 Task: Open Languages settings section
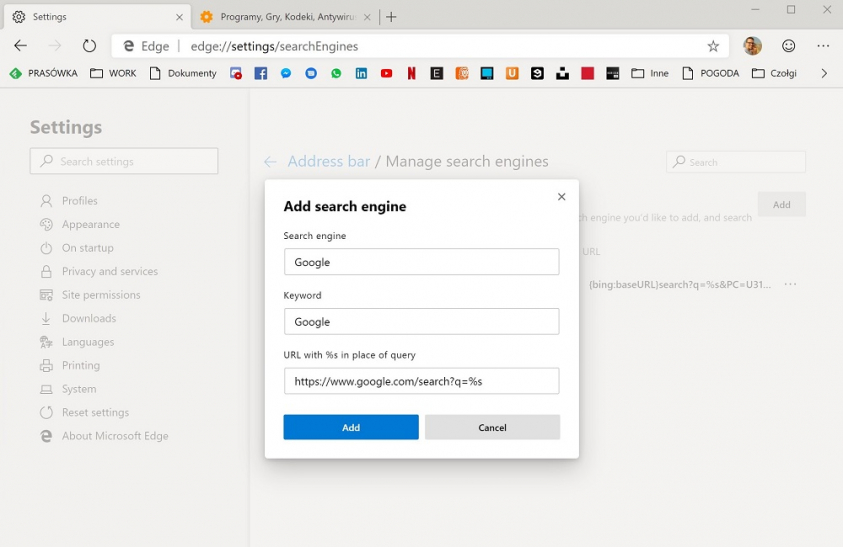tap(77, 342)
